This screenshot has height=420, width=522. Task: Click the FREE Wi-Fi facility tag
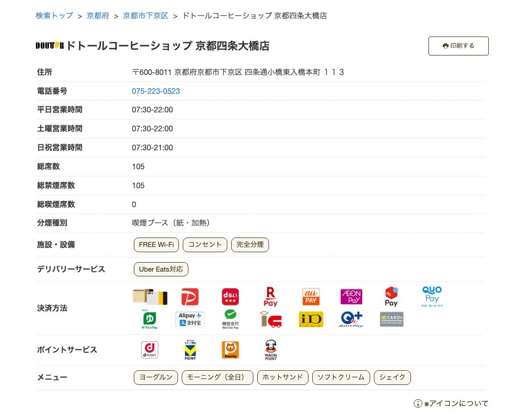(157, 245)
